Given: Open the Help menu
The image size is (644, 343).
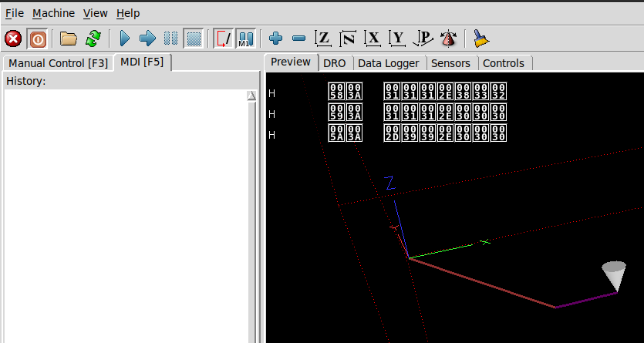Looking at the screenshot, I should 128,13.
